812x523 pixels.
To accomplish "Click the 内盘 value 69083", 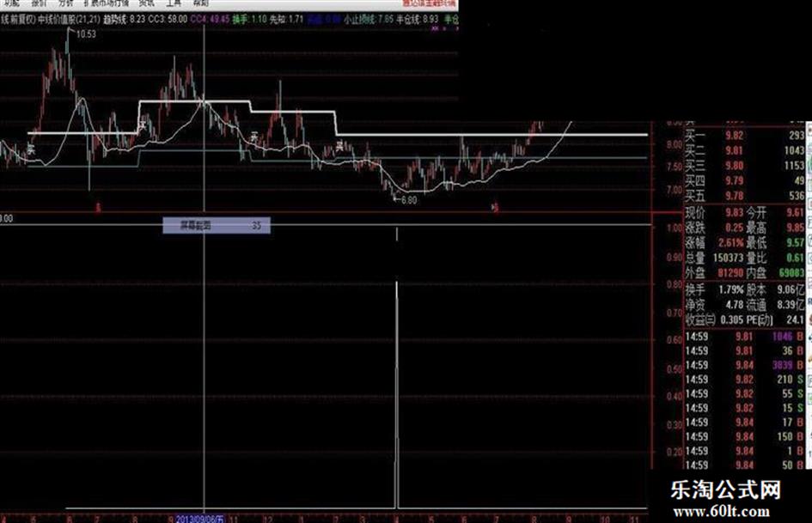I will (791, 272).
